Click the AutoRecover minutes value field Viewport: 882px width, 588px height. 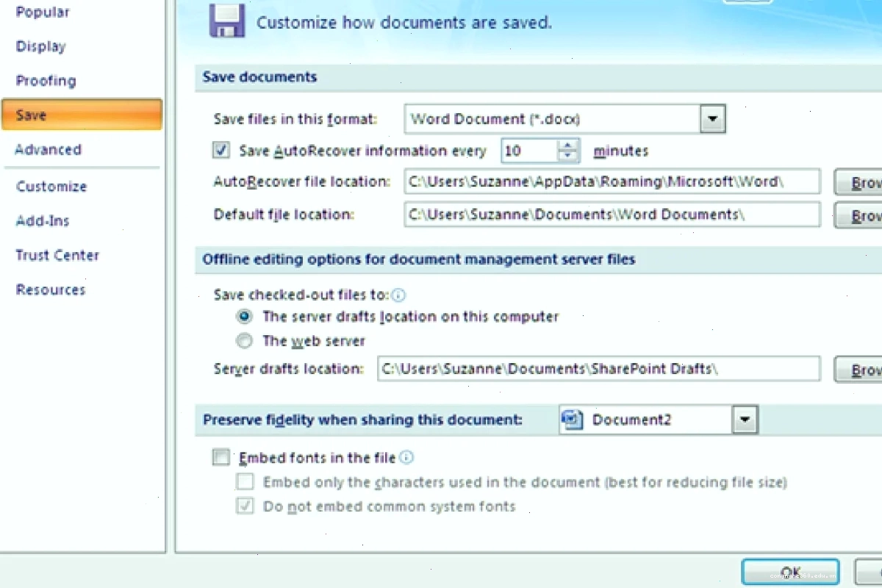pyautogui.click(x=529, y=151)
